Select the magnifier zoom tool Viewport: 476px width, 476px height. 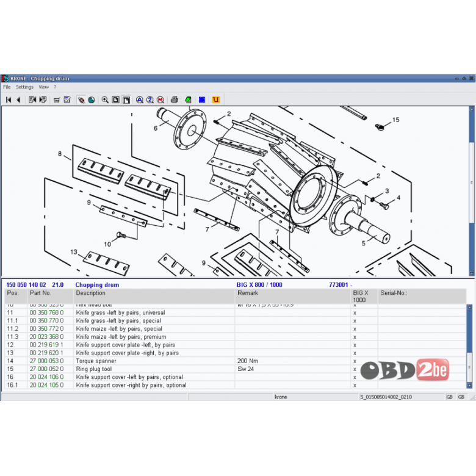(x=105, y=100)
